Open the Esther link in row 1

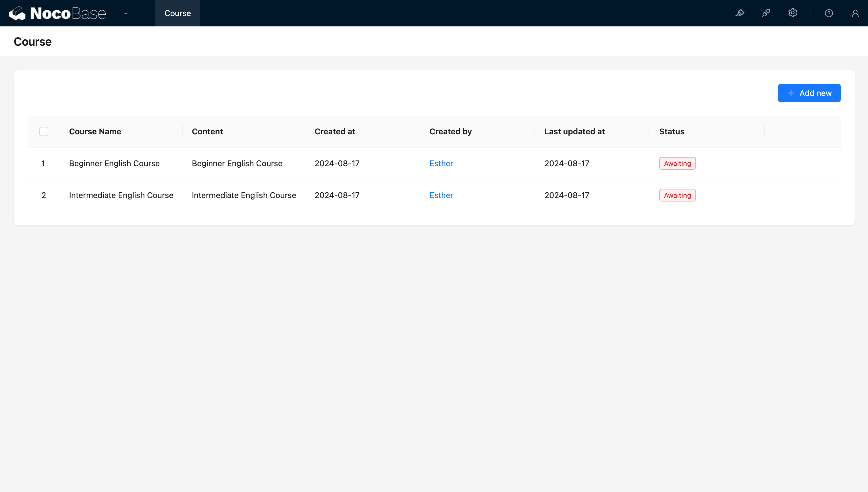click(x=441, y=163)
